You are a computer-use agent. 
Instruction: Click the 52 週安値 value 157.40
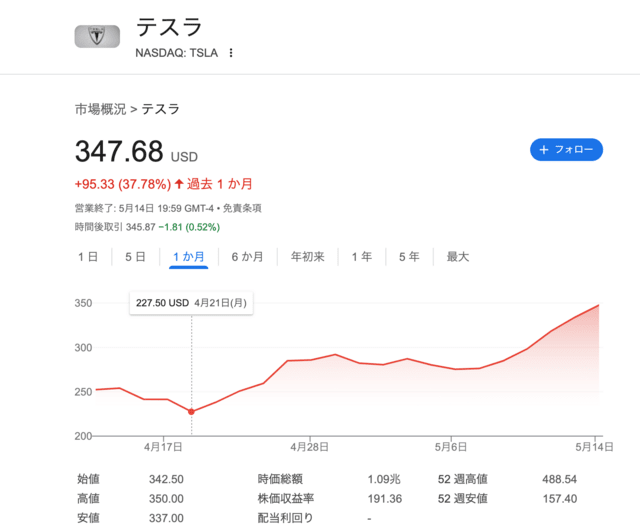click(560, 499)
